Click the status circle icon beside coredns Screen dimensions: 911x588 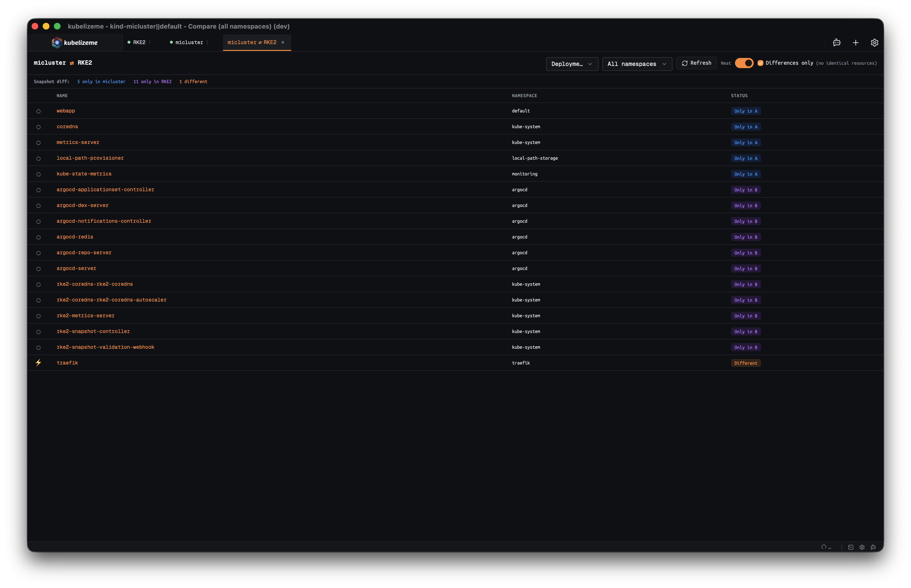[39, 127]
